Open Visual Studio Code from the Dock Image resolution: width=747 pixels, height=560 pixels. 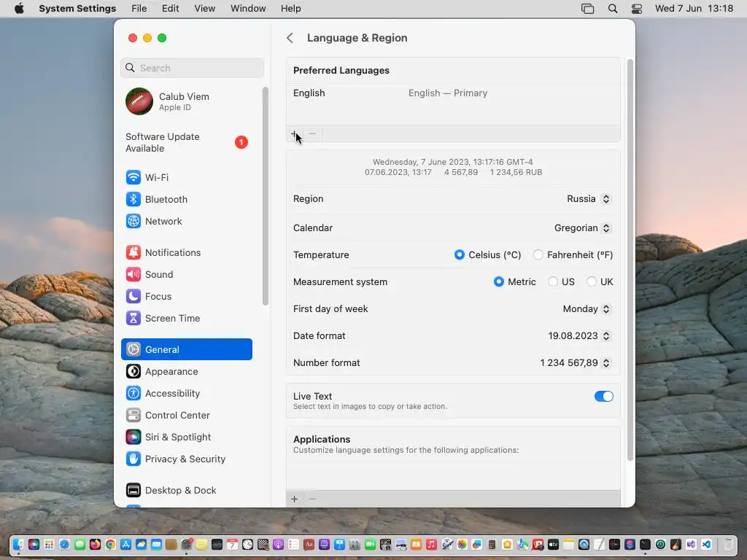coord(706,544)
